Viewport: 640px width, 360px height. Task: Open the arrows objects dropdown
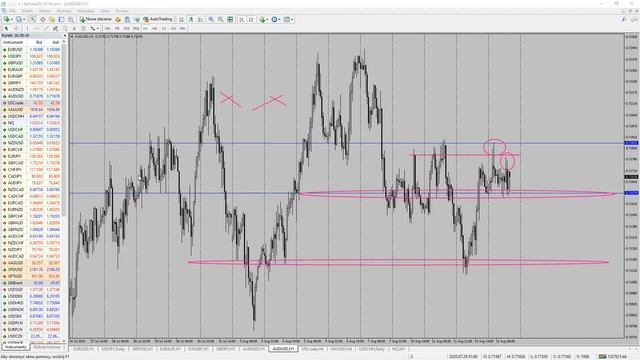point(94,28)
